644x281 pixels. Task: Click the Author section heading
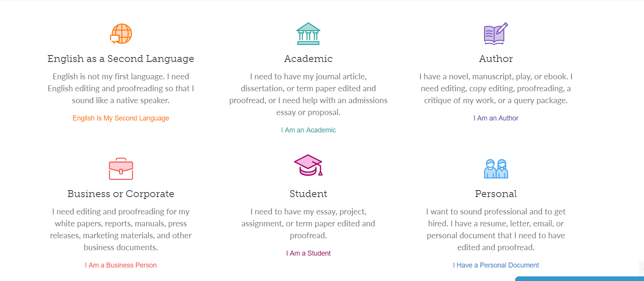click(x=496, y=59)
